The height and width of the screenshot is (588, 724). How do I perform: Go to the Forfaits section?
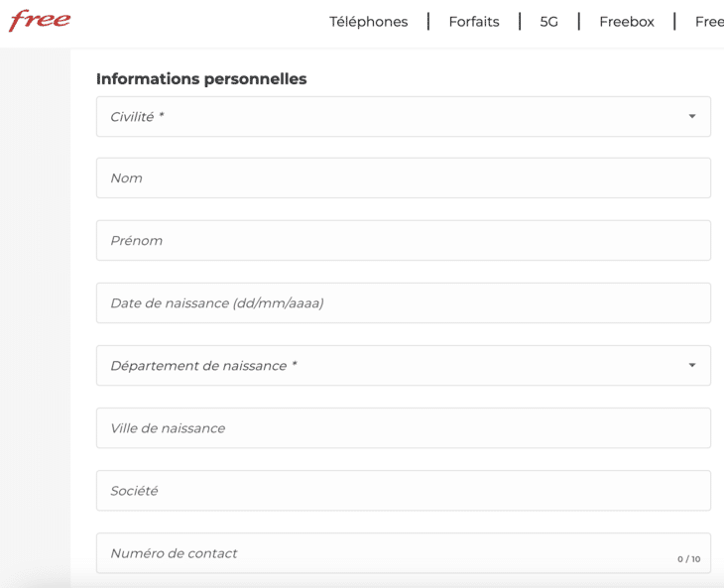tap(474, 22)
